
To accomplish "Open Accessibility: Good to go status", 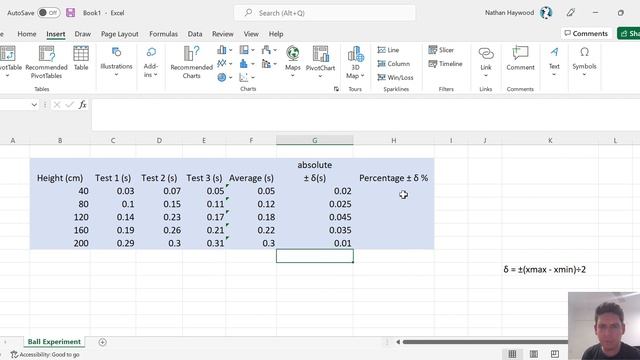I will click(45, 355).
